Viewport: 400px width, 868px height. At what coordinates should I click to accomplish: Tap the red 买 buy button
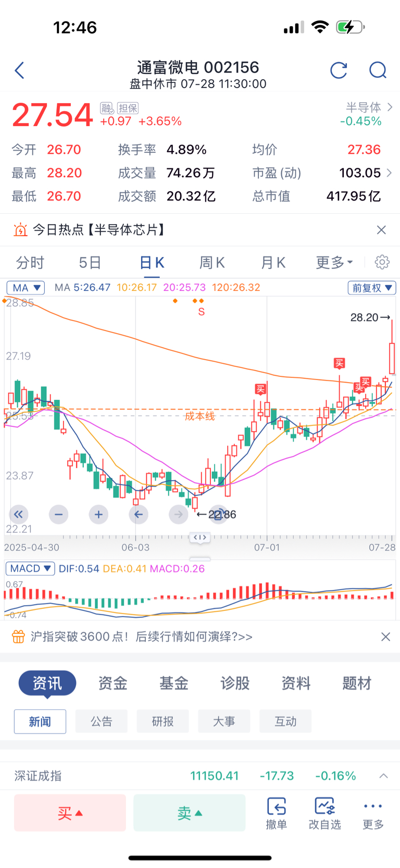point(70,813)
